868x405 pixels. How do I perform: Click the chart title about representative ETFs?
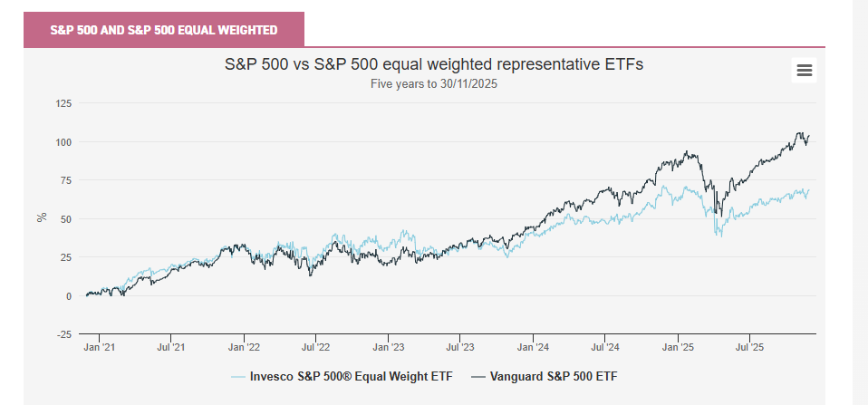tap(434, 64)
